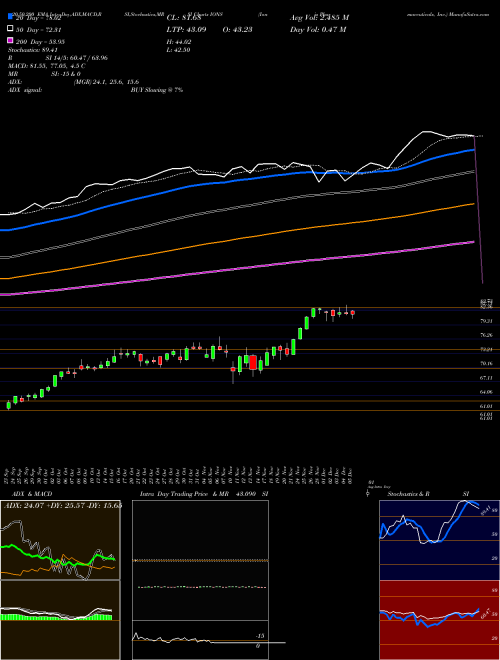
Task: Click the H: 44.02 high value
Action: point(179,42)
